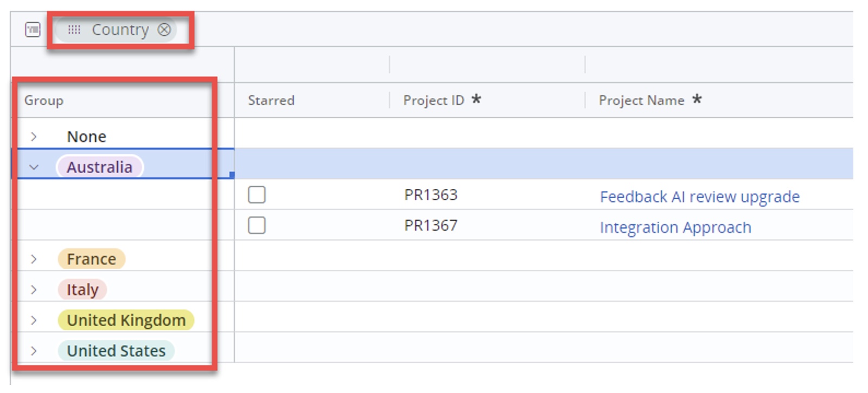Click the Italy group tag
Image resolution: width=868 pixels, height=393 pixels.
82,289
